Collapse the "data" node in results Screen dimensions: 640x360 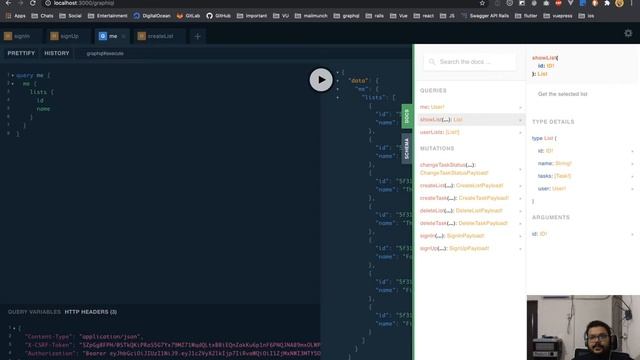(337, 81)
